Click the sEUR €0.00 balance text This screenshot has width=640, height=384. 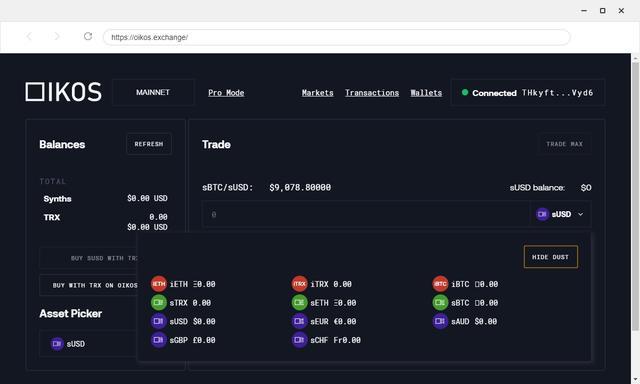point(344,321)
